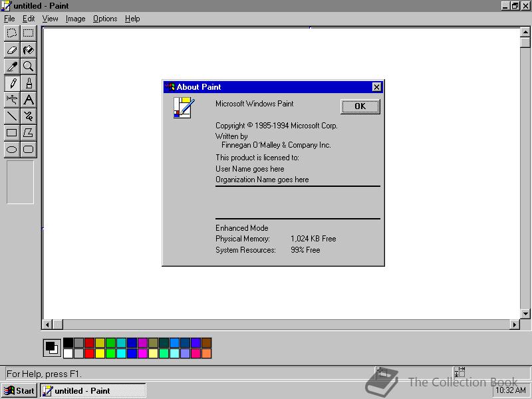The width and height of the screenshot is (532, 399).
Task: Choose the bright yellow color swatch
Action: [x=100, y=354]
